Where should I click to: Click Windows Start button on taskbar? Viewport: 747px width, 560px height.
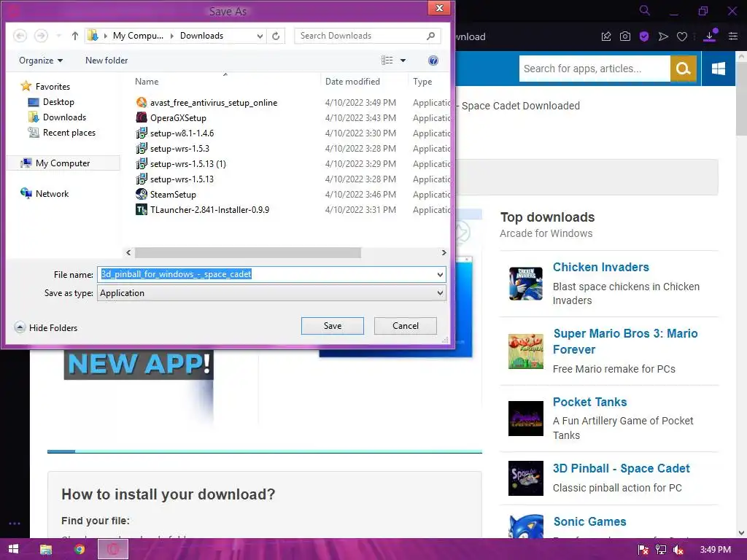(x=13, y=549)
